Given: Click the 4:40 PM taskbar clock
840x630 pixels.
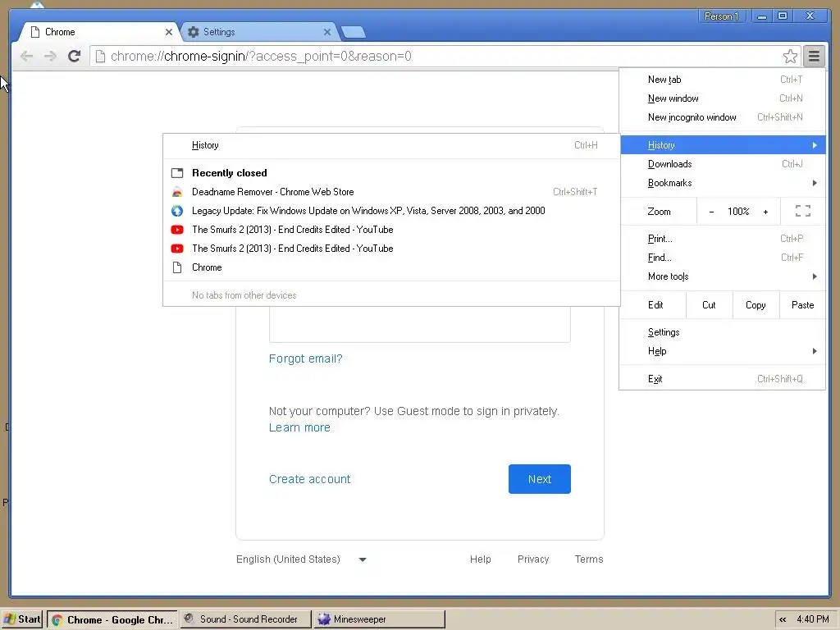Looking at the screenshot, I should point(813,619).
